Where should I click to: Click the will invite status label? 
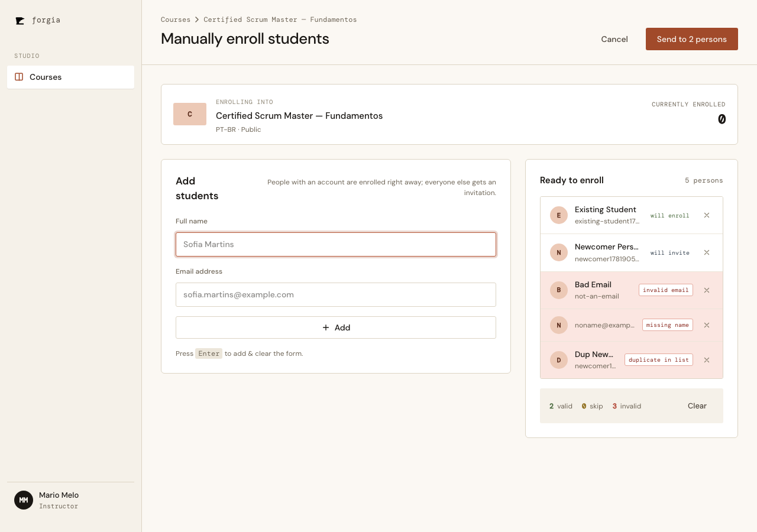click(670, 253)
